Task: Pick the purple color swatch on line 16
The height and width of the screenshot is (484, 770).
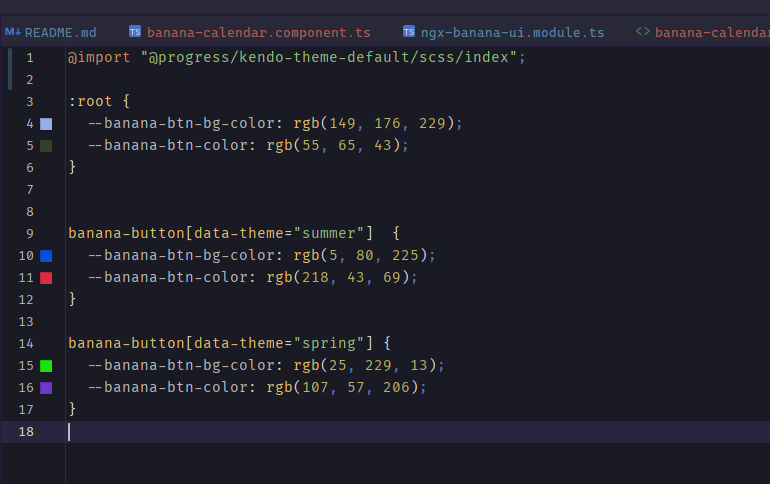Action: coord(46,388)
